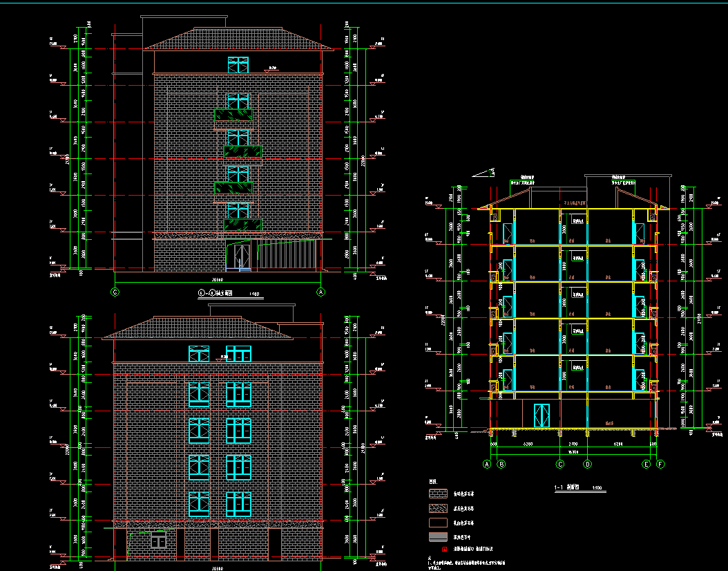This screenshot has height=571, width=728.
Task: Click the 20300 dimension under top elevation
Action: click(x=217, y=280)
